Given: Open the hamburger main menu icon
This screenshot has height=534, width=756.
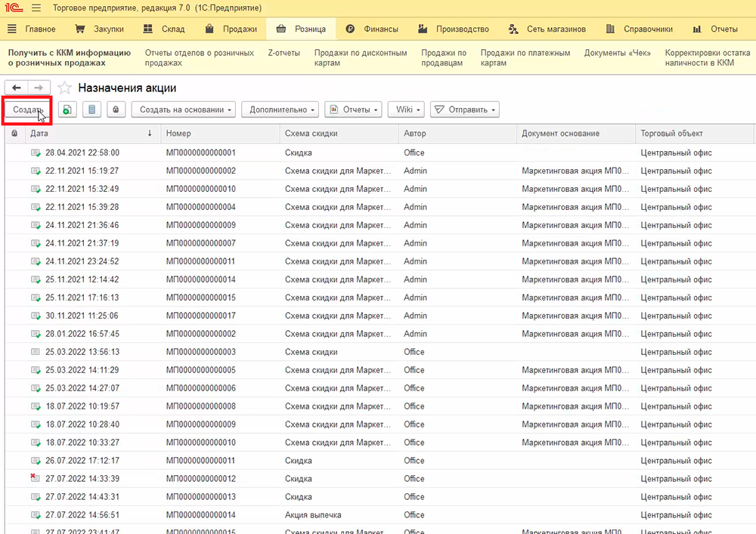Looking at the screenshot, I should point(36,8).
